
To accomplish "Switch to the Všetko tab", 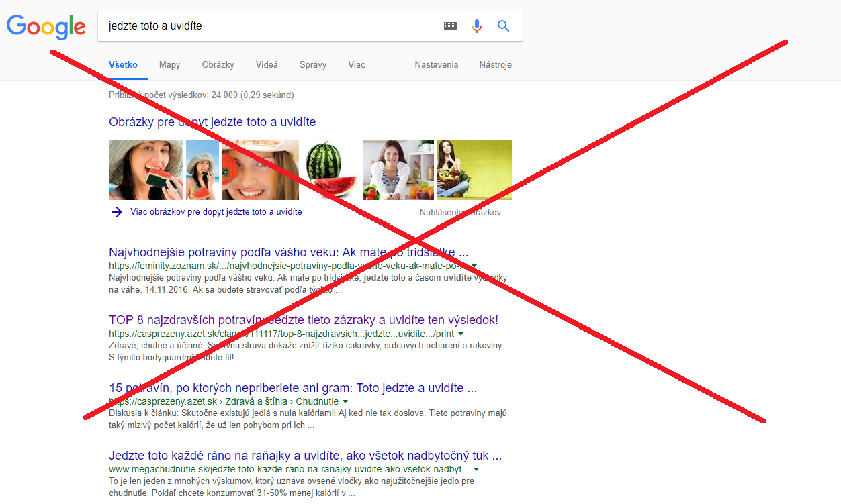I will pyautogui.click(x=123, y=65).
